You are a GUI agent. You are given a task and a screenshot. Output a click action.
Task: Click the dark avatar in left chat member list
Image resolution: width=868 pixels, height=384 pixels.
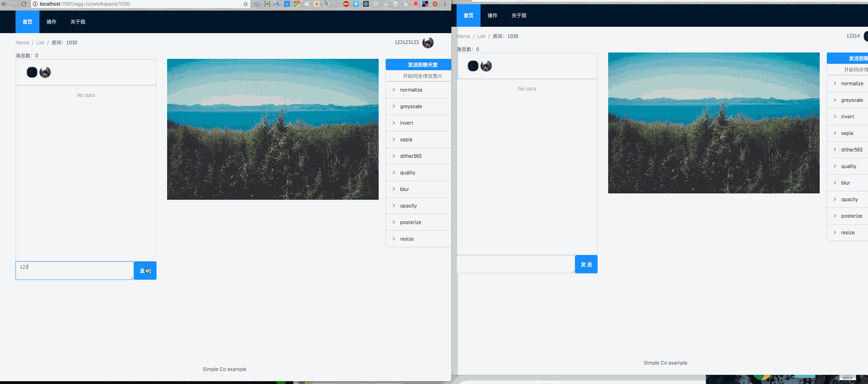click(32, 72)
